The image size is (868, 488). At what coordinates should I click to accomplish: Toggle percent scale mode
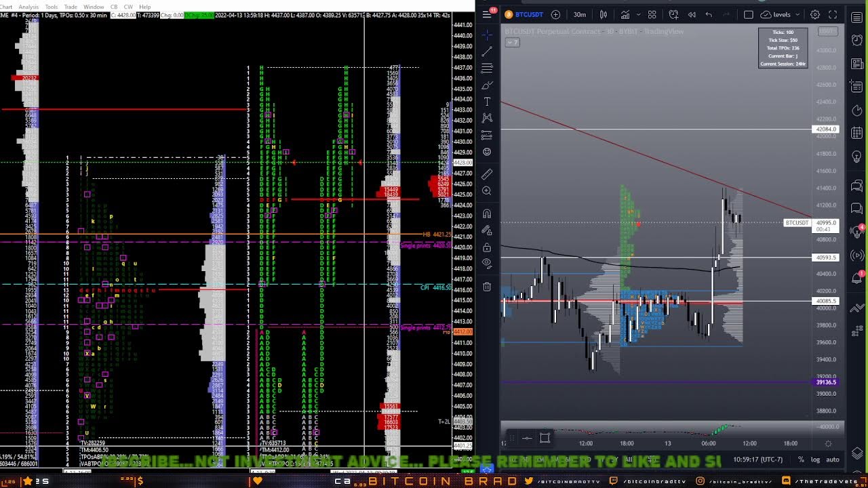click(801, 460)
